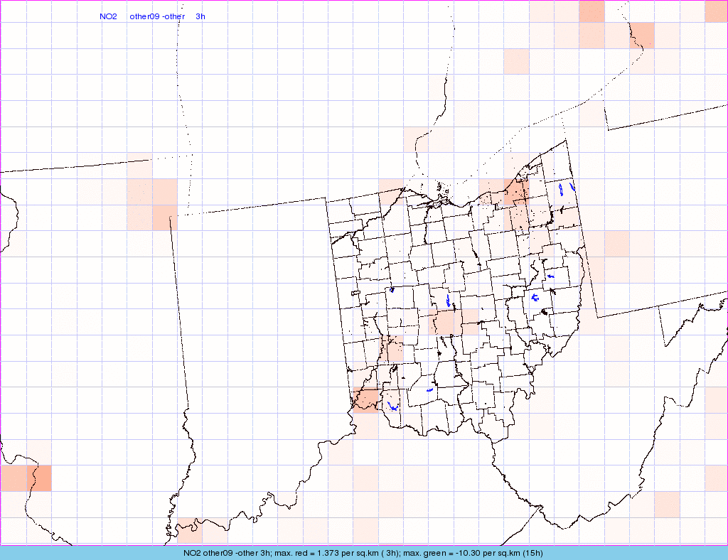Select the red grid cell in Ohio's southwest corner
Image resolution: width=728 pixels, height=560 pixels.
coord(366,399)
